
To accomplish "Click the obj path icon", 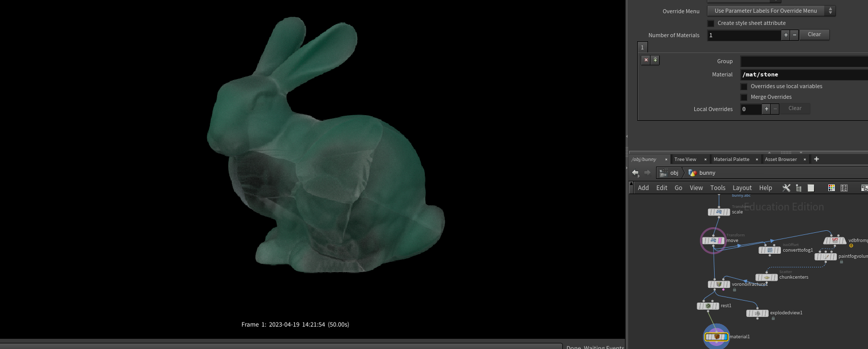I will tap(663, 173).
